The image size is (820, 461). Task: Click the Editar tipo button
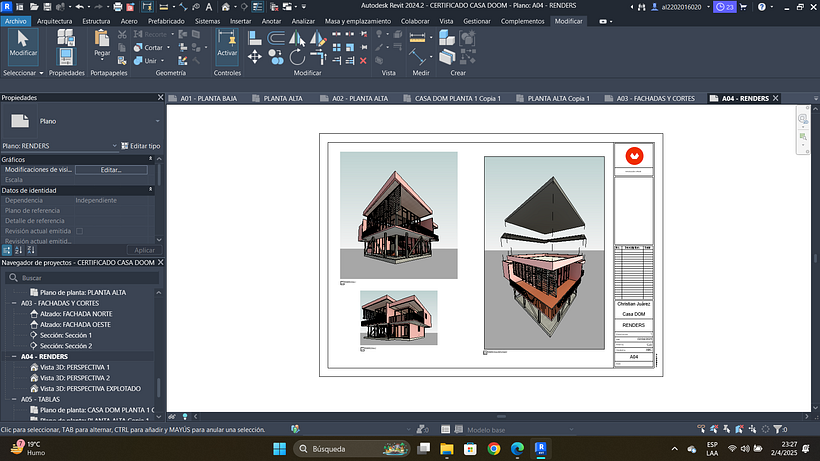(141, 146)
